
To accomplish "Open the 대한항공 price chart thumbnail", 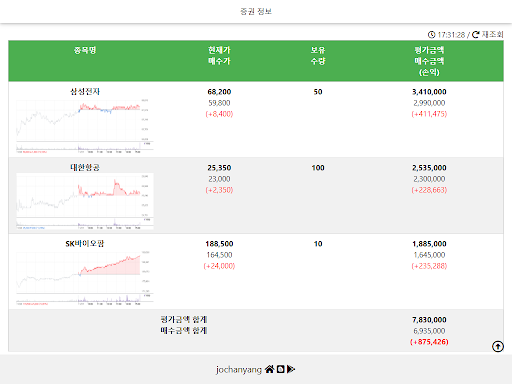I will [85, 201].
